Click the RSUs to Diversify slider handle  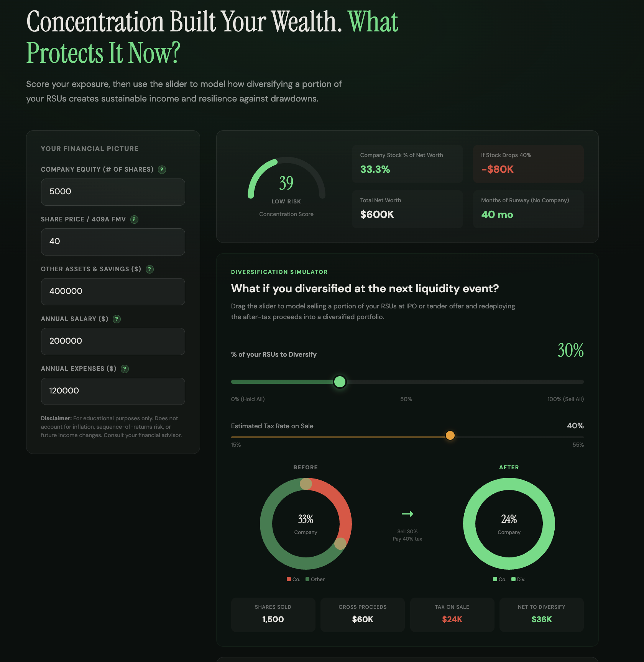[340, 382]
